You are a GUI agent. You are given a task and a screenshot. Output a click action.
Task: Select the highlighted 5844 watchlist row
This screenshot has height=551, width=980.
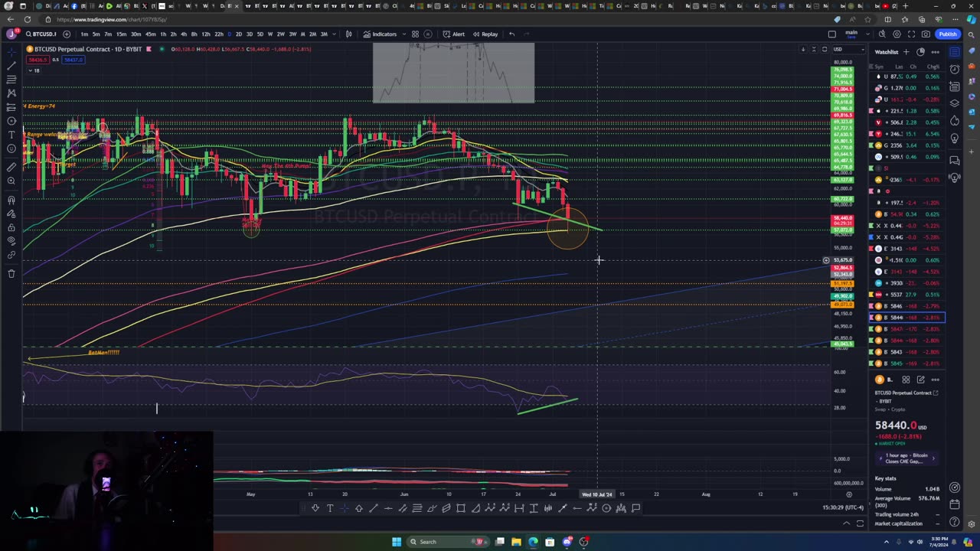(907, 318)
